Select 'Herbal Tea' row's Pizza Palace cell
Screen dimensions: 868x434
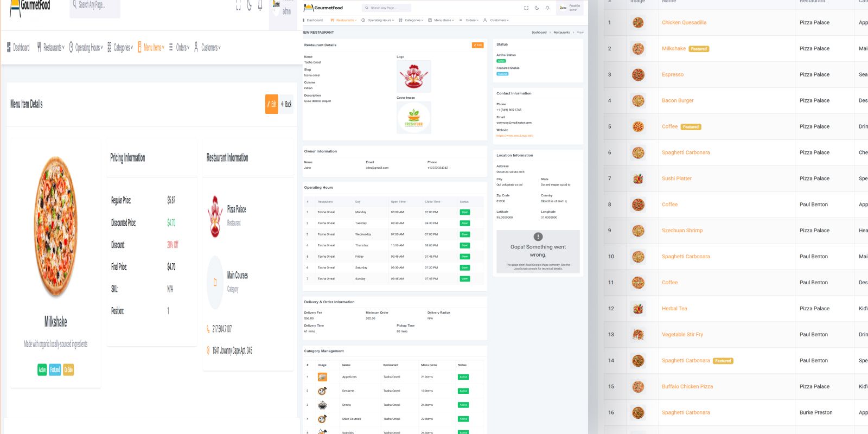click(814, 309)
